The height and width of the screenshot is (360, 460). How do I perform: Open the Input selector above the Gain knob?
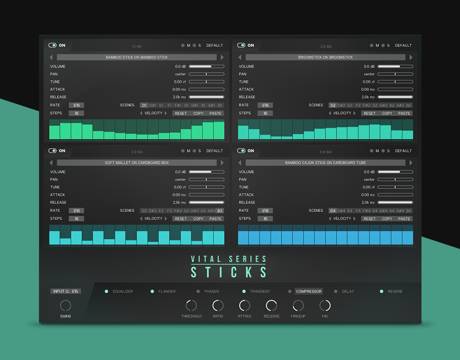tap(66, 291)
